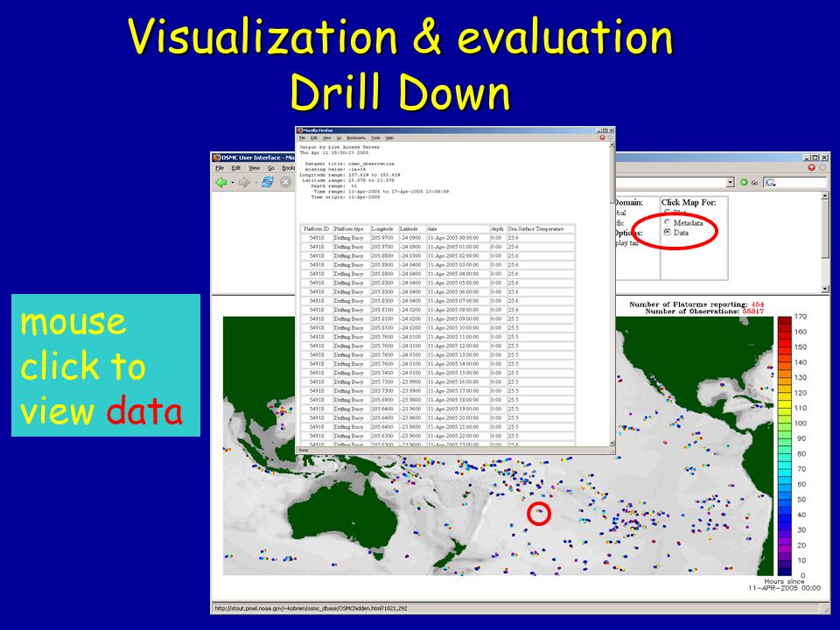
Task: Click the scroll-down arrow in data window
Action: point(612,444)
